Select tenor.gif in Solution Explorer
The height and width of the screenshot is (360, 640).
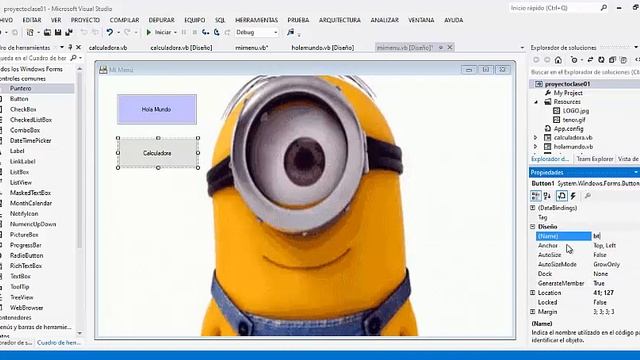coord(574,120)
